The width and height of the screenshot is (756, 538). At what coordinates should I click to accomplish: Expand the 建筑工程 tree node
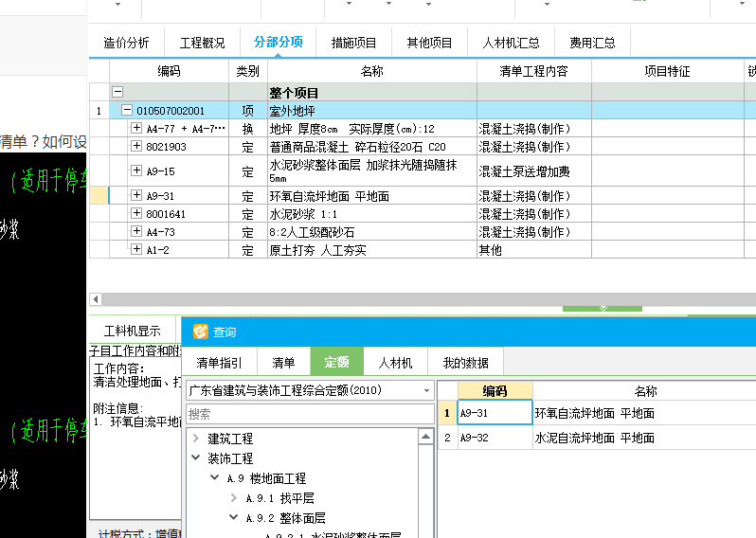pyautogui.click(x=196, y=439)
